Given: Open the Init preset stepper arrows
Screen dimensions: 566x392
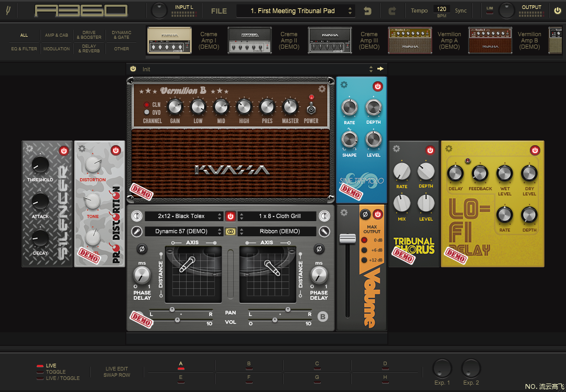Looking at the screenshot, I should (371, 69).
